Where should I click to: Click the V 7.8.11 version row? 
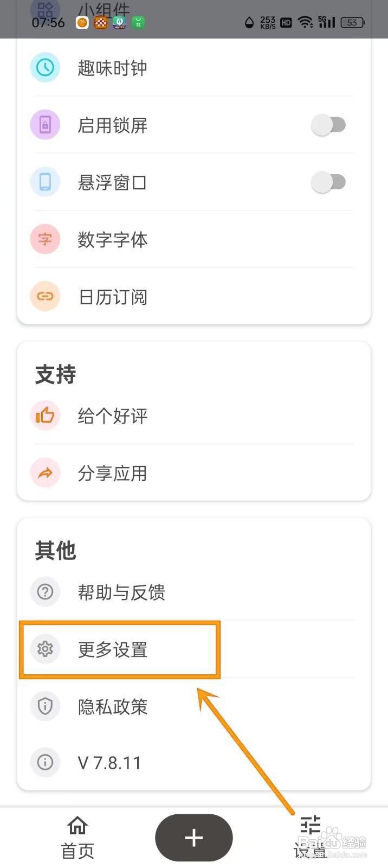click(109, 762)
